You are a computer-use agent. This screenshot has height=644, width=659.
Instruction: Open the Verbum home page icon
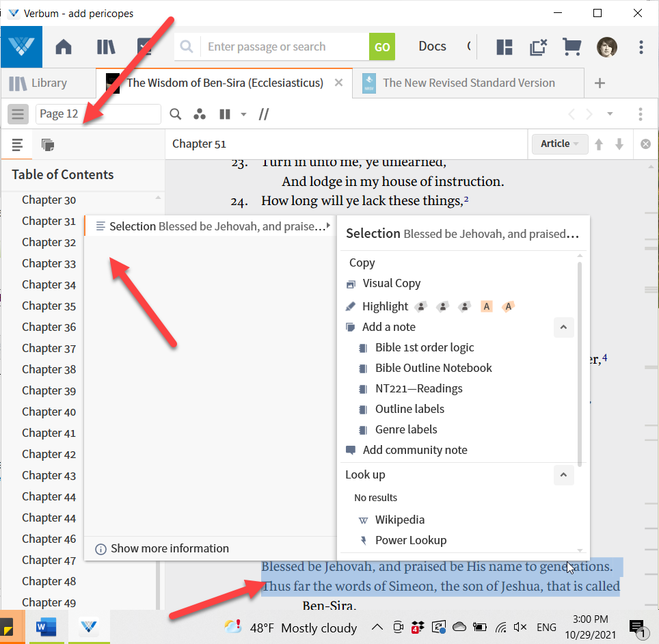(x=64, y=46)
